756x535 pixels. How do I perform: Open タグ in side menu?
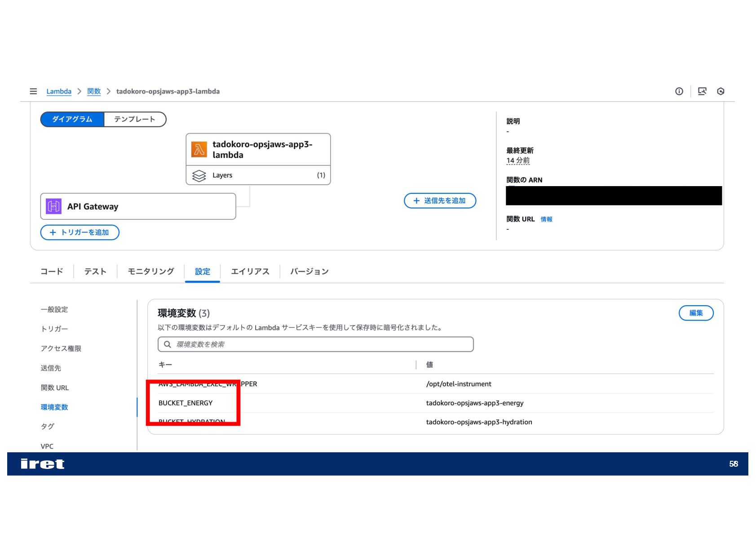pos(48,426)
